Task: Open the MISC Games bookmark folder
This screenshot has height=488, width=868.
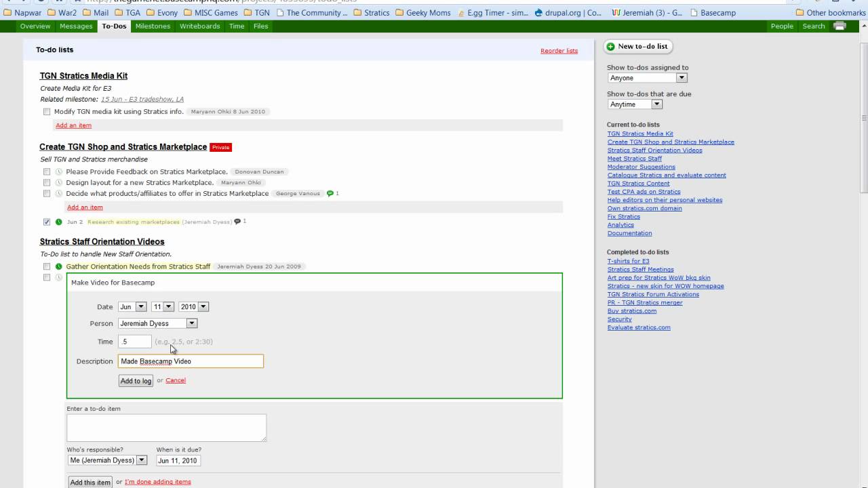Action: pos(210,12)
